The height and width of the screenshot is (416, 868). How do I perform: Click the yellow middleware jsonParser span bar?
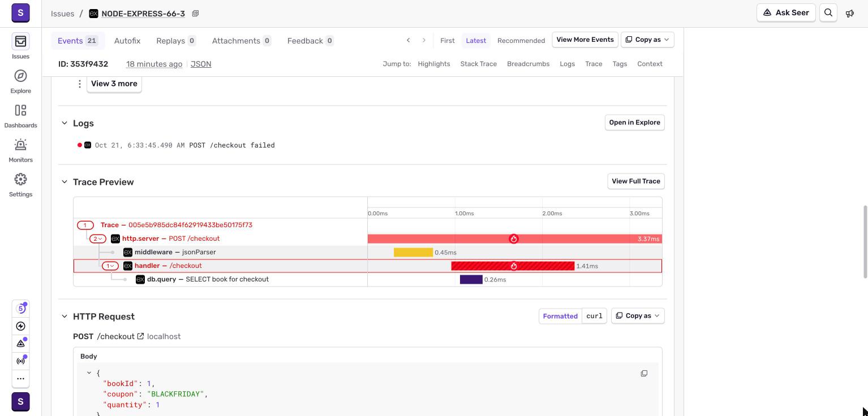(413, 253)
